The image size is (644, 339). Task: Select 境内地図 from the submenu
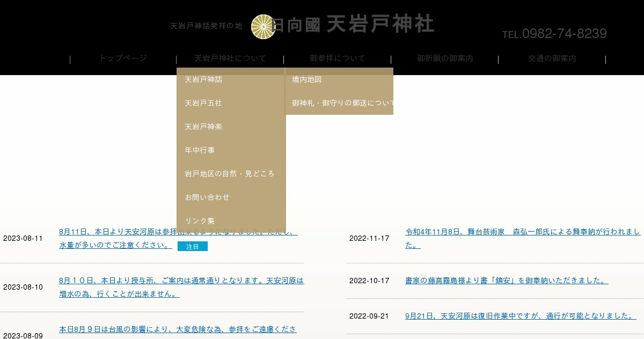pos(307,79)
